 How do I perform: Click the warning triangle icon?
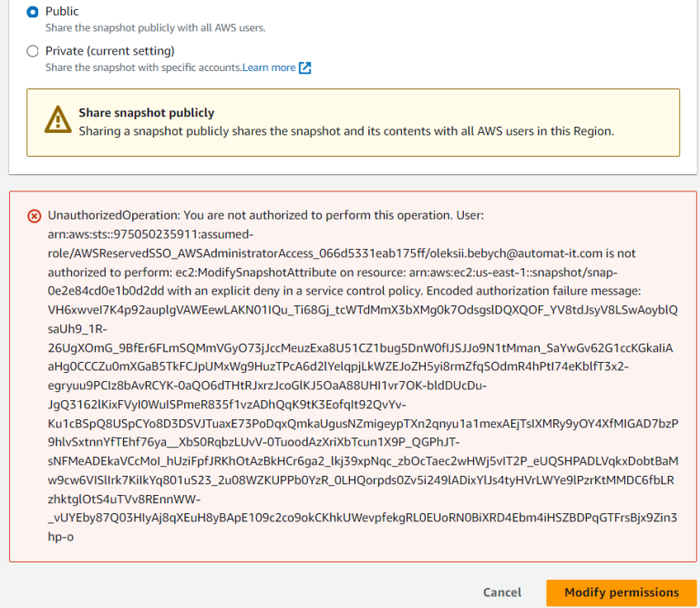(58, 121)
